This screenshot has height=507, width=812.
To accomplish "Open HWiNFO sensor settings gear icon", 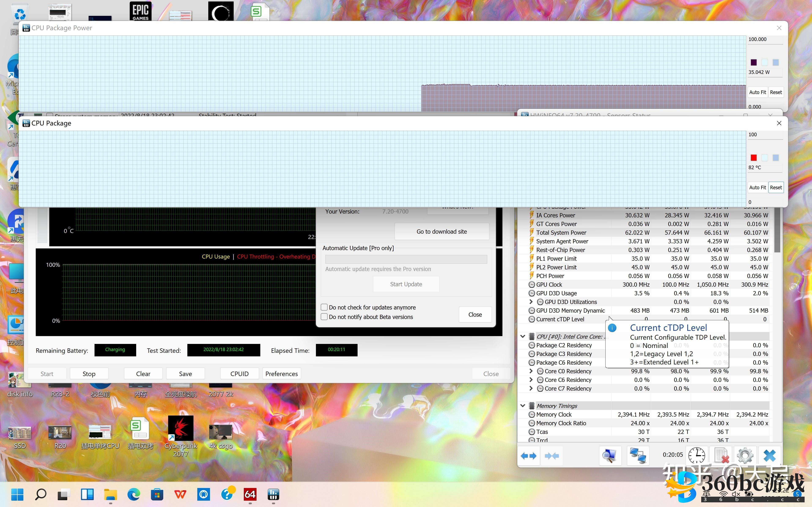I will [745, 456].
